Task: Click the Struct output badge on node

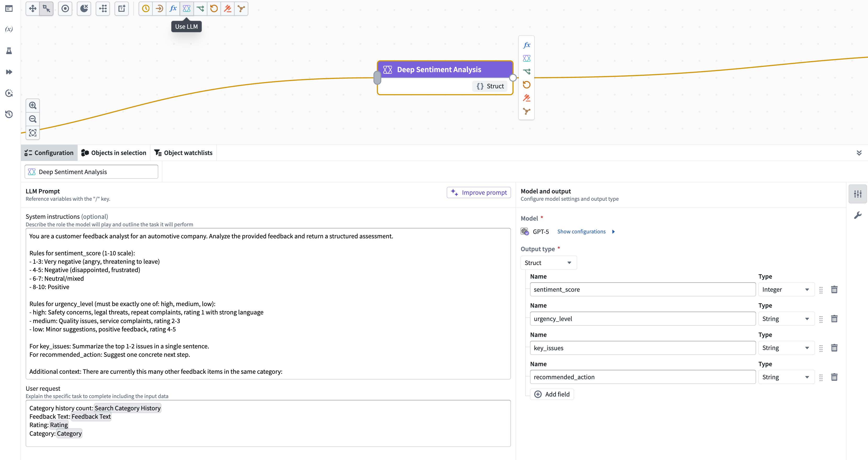Action: point(490,86)
